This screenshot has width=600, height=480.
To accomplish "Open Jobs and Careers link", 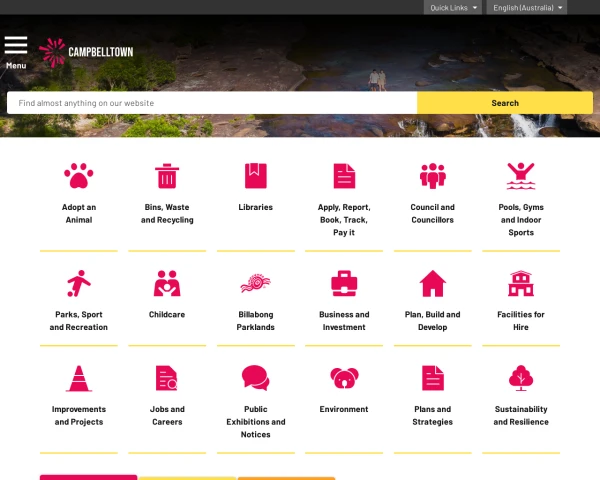I will click(167, 415).
